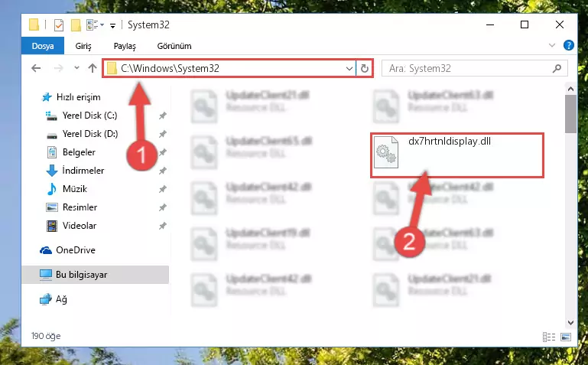Go back with the left arrow
This screenshot has width=588, height=365.
(36, 68)
